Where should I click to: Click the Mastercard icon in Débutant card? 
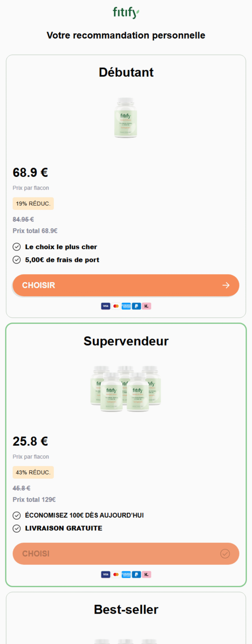(116, 306)
